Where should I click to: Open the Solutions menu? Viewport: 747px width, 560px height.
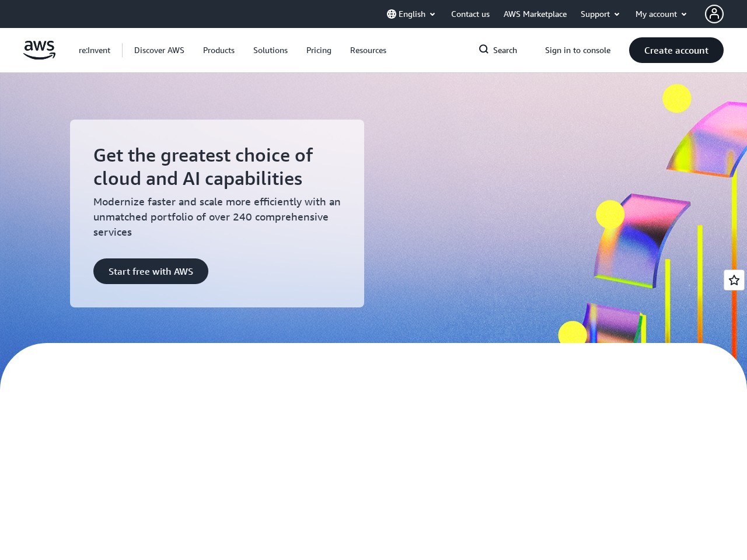point(270,50)
